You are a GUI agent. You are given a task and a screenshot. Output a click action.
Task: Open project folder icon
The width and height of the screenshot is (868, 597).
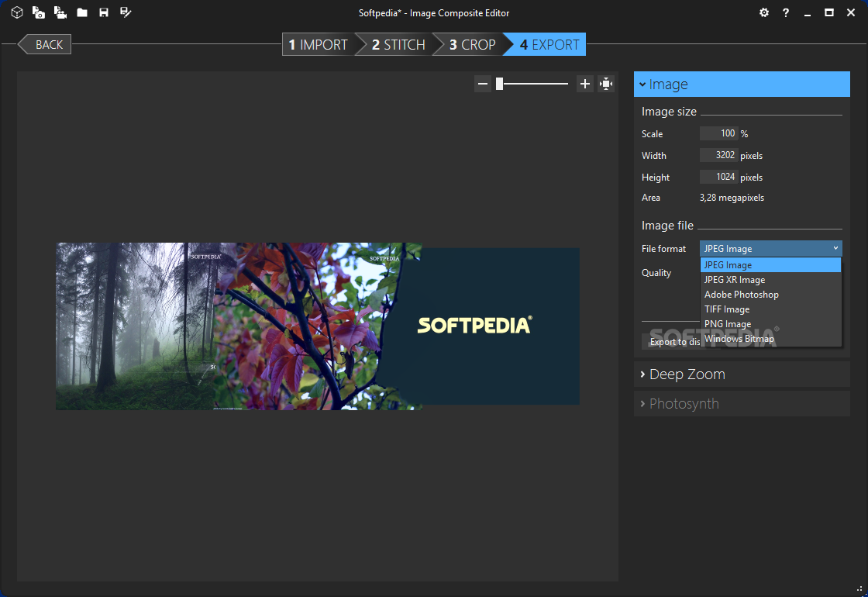82,12
